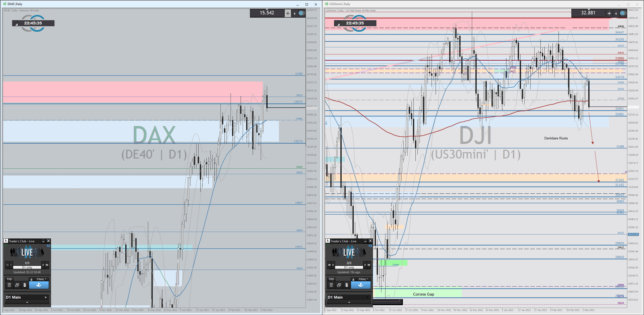Click pin icon of DAX Trader's Club panel
This screenshot has height=315, width=644.
click(x=6, y=241)
